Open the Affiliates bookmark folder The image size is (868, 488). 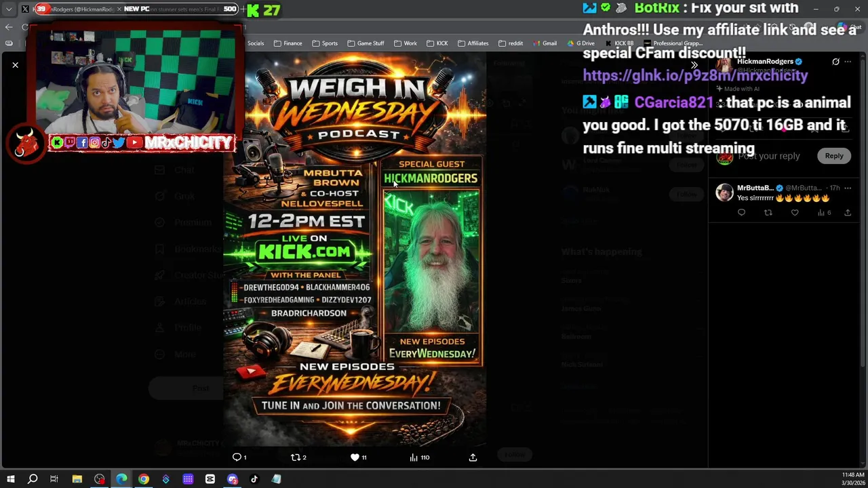(473, 43)
